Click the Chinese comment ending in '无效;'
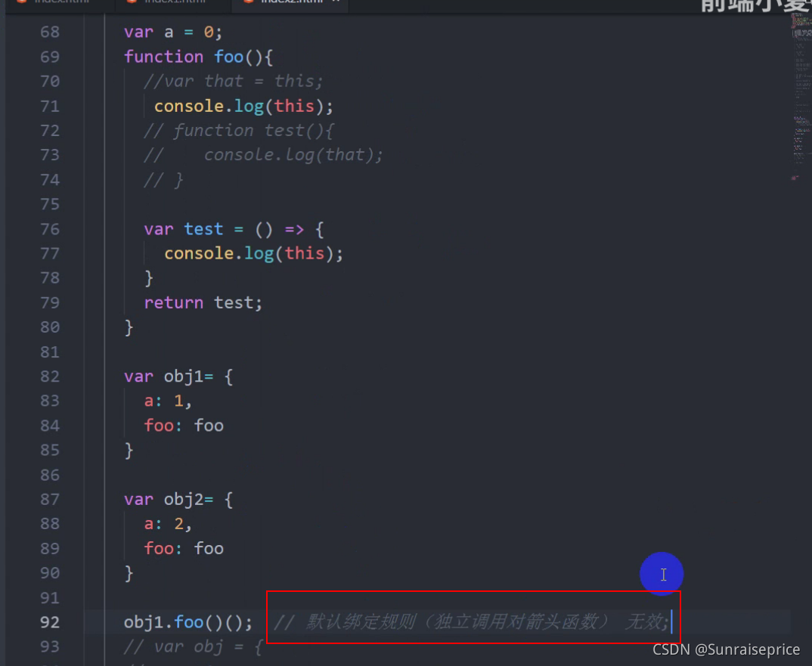This screenshot has width=812, height=666. [471, 621]
